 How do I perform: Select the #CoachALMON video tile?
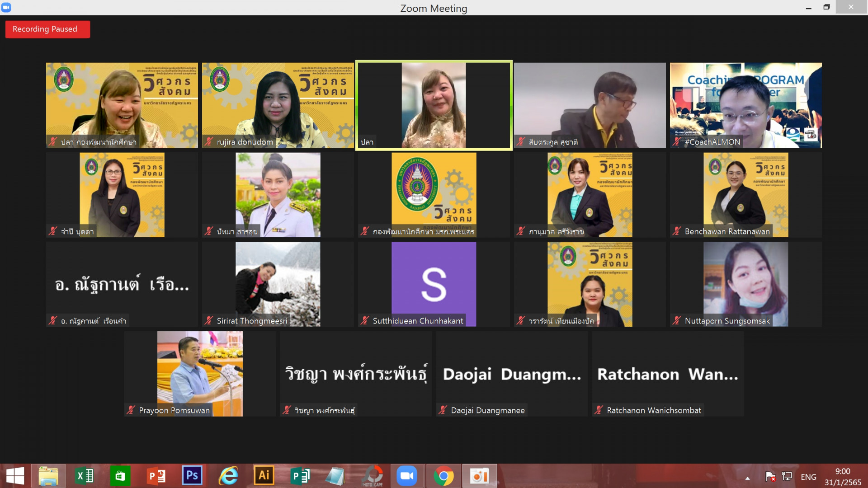point(745,105)
